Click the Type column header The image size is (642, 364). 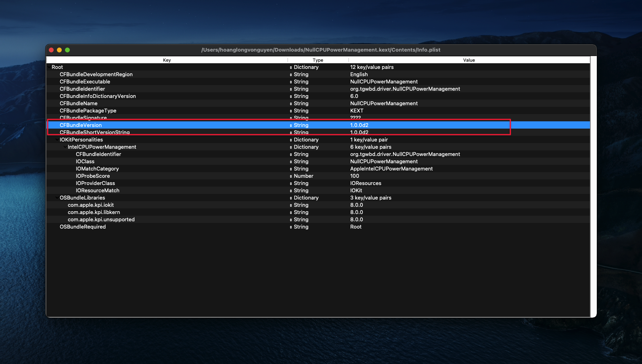coord(318,60)
